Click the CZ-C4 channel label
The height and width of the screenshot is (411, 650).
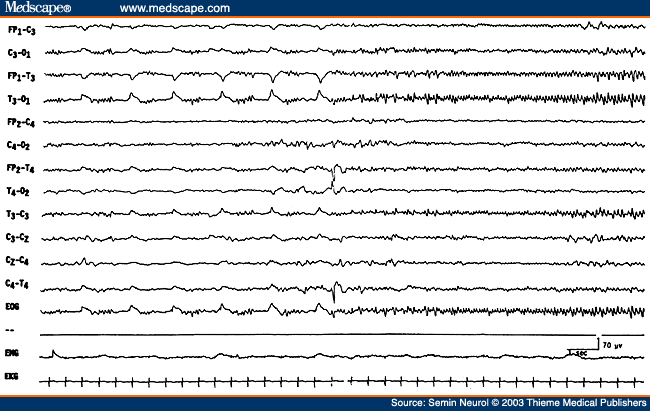tap(19, 260)
